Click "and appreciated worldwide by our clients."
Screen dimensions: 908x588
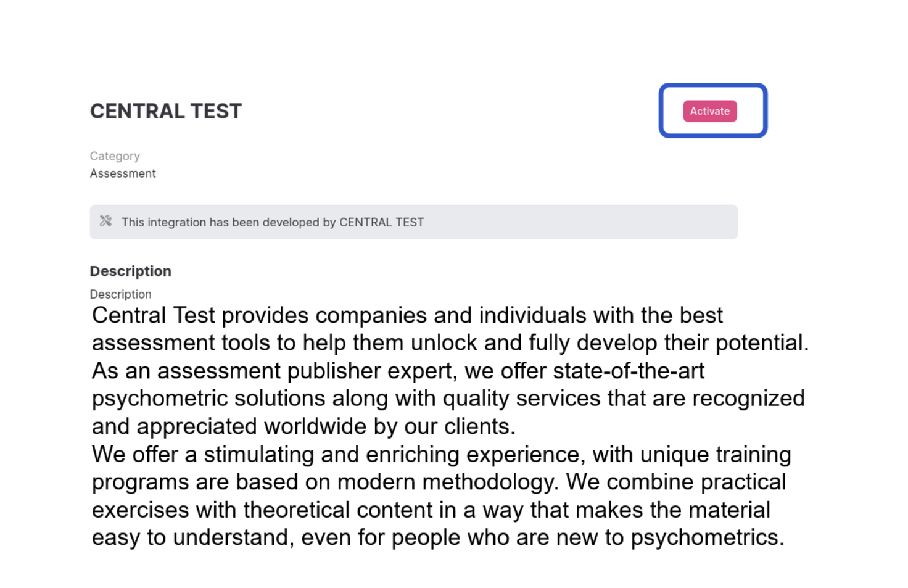[x=303, y=426]
